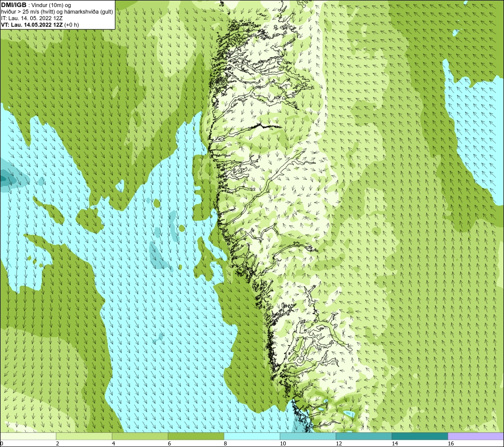Click the scale label '8'

pyautogui.click(x=225, y=444)
